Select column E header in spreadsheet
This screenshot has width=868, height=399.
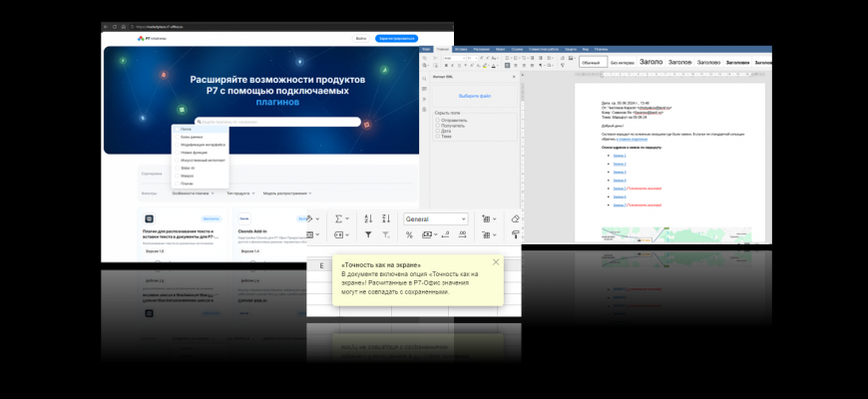pos(322,266)
